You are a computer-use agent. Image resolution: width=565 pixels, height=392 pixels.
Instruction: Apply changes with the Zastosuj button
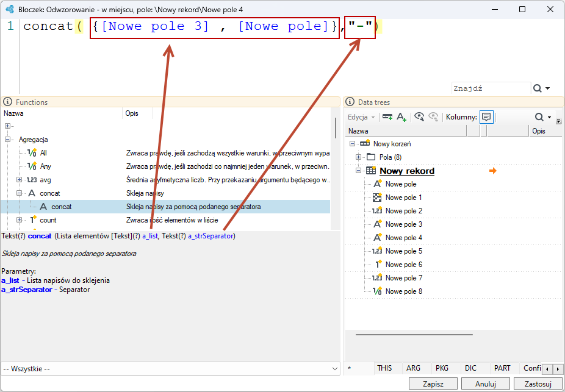(x=538, y=383)
